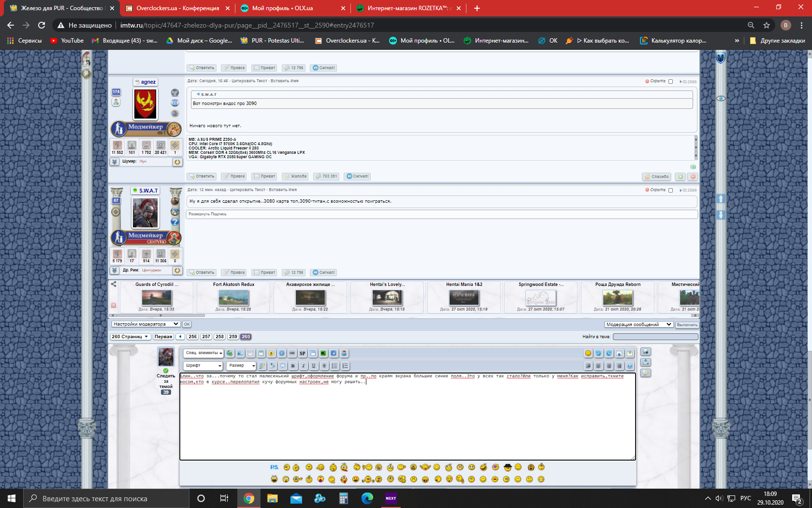812x508 pixels.
Task: Insert an image with the picture icon
Action: [x=240, y=353]
